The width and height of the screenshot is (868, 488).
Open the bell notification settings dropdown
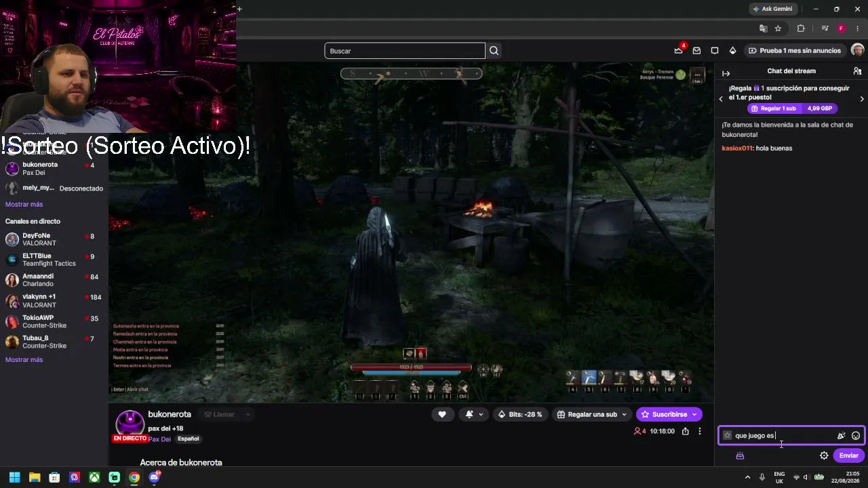coord(474,414)
